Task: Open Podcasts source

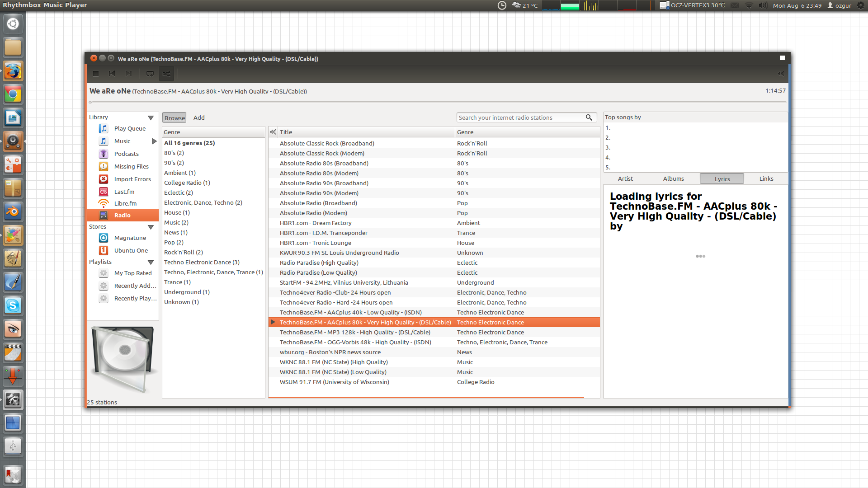Action: click(x=123, y=154)
